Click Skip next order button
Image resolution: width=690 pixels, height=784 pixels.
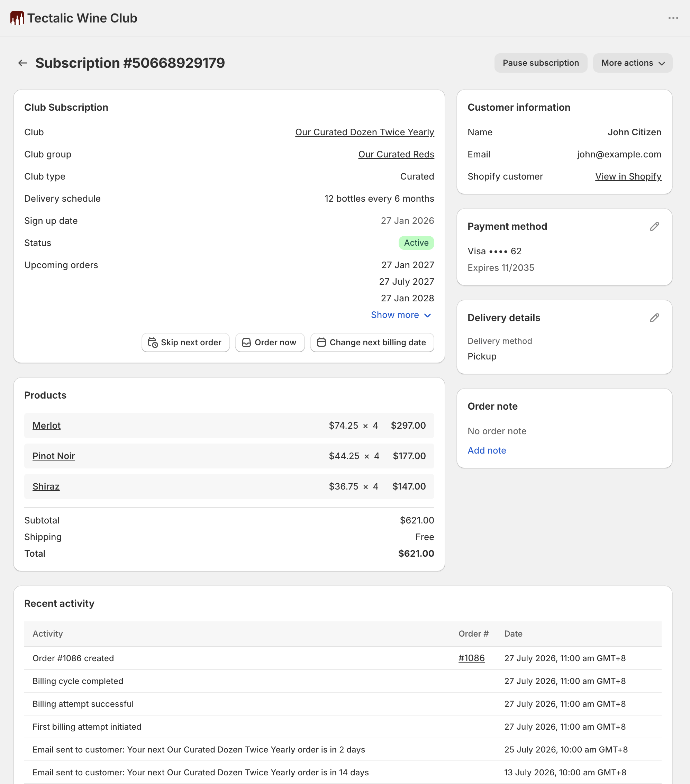[x=185, y=342]
